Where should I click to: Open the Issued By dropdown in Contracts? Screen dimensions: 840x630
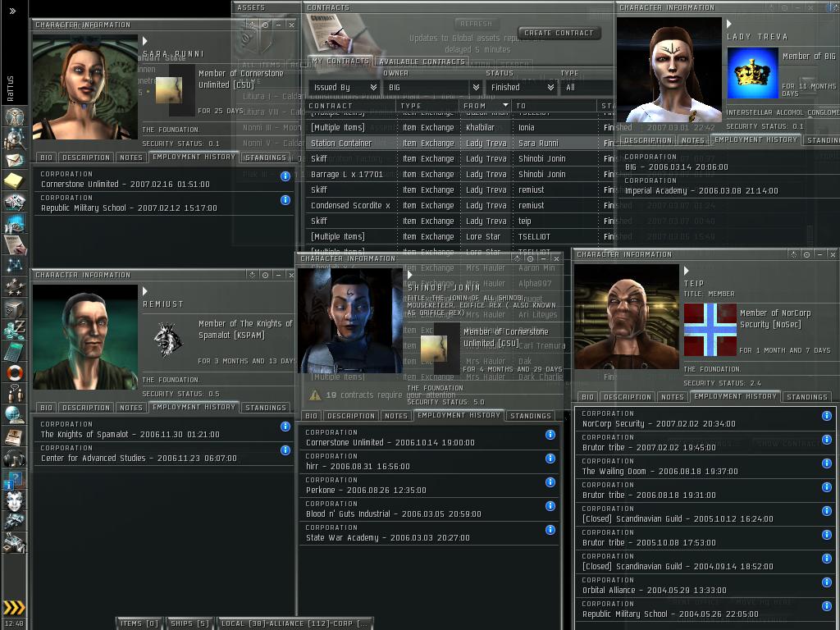click(345, 87)
